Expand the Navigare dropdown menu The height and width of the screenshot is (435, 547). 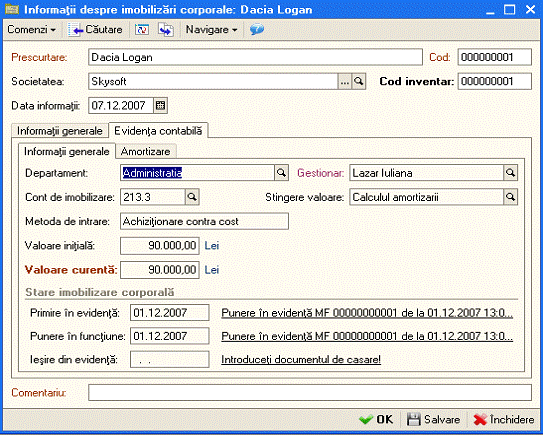[211, 30]
